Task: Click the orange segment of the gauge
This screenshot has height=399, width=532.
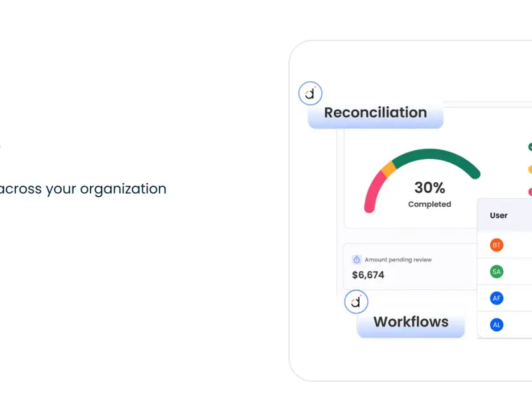Action: coord(388,169)
